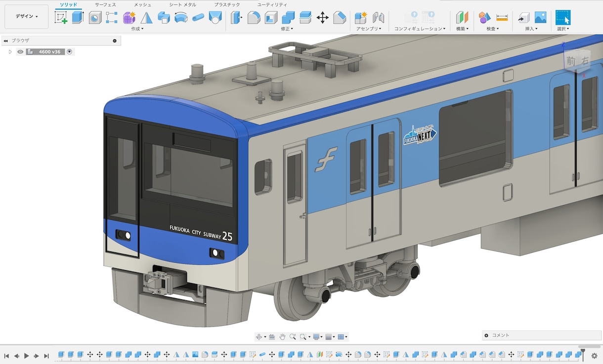Switch to the プラスチック tab
The height and width of the screenshot is (364, 603).
227,4
